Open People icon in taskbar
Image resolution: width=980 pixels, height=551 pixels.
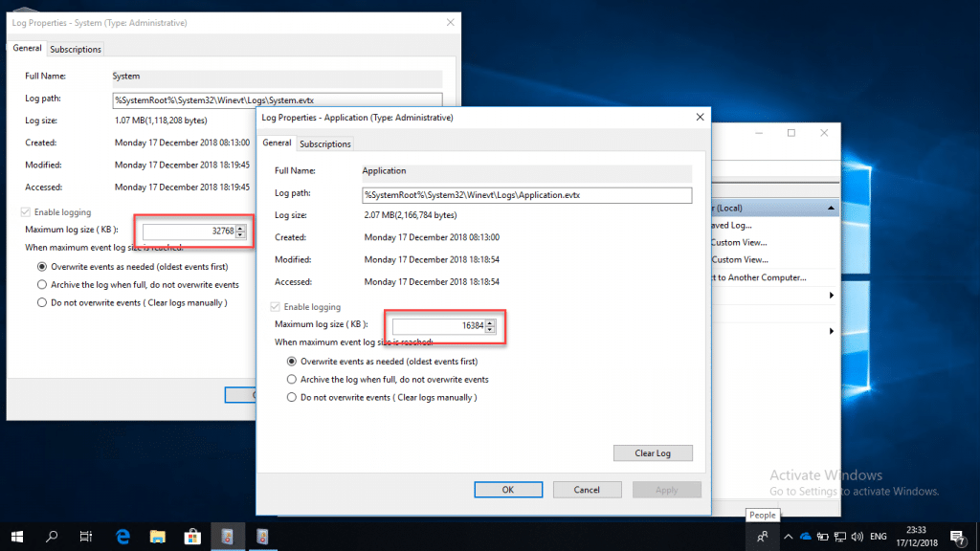763,536
